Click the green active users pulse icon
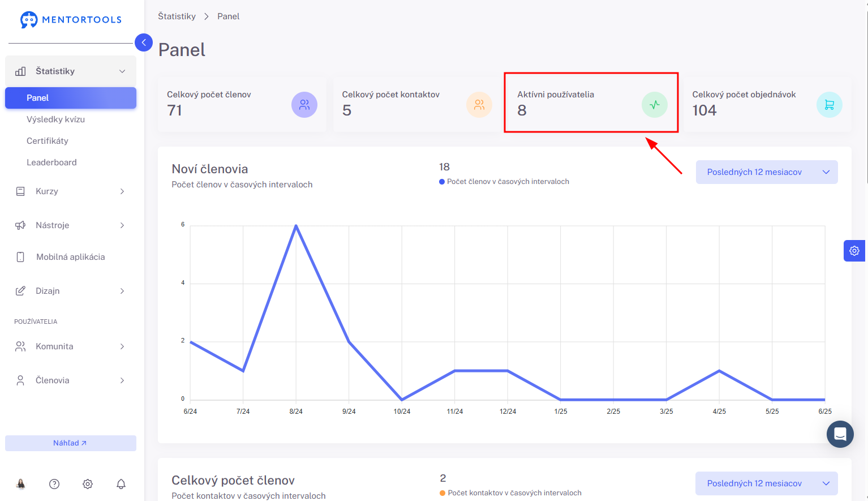Screen dimensions: 868x501 pyautogui.click(x=655, y=105)
